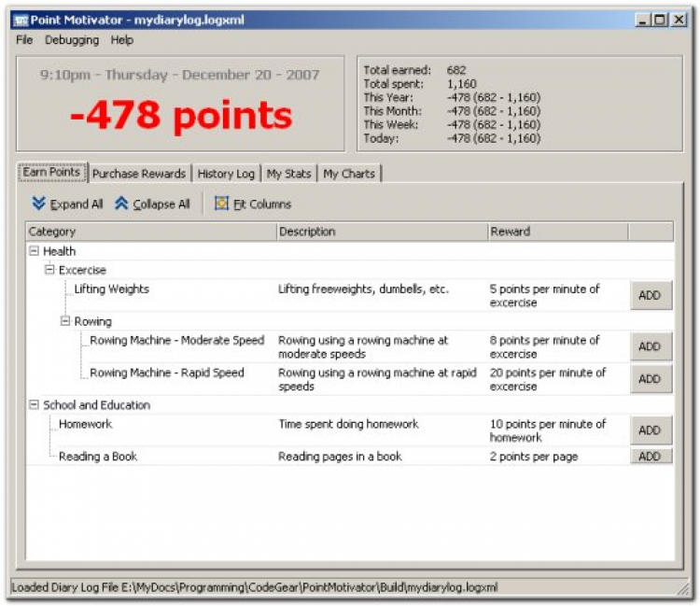Select the Homework tree item

click(x=85, y=424)
